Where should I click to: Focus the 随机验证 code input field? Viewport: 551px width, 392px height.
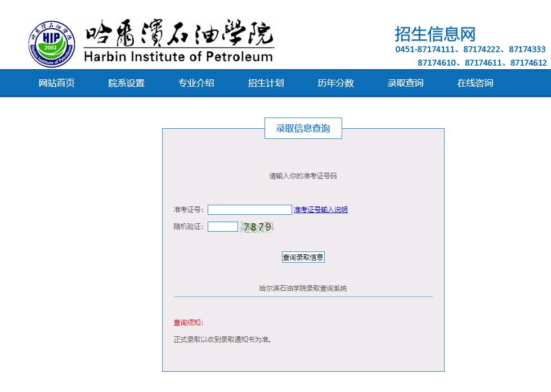[223, 227]
